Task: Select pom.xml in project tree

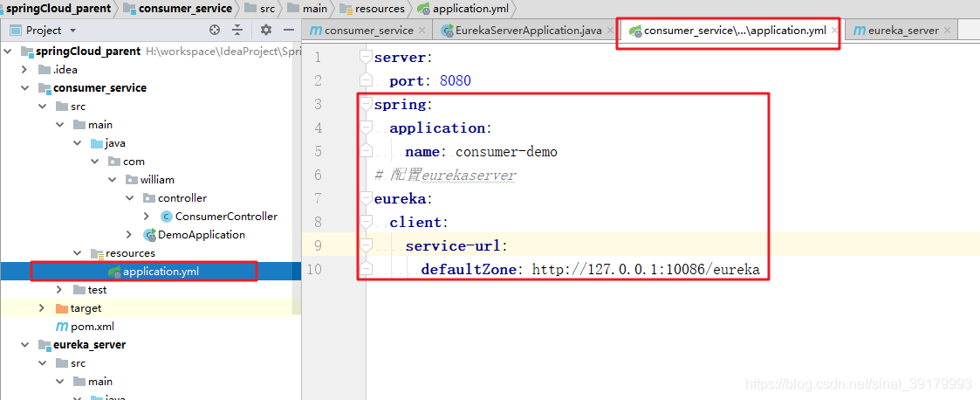Action: 85,327
